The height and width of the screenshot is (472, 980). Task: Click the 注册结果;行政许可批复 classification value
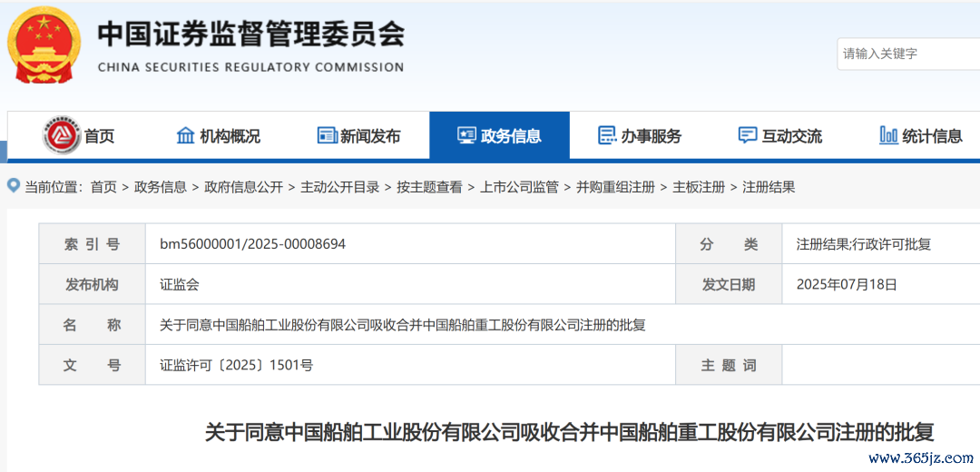point(864,244)
